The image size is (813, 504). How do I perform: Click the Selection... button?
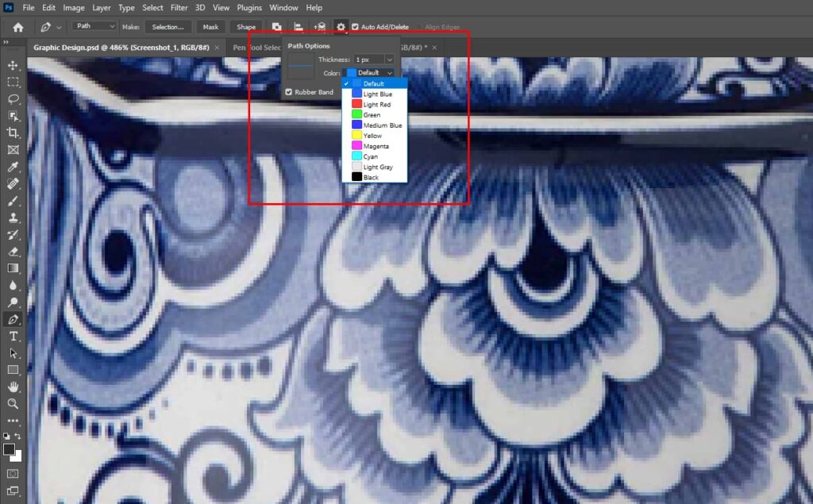tap(168, 27)
